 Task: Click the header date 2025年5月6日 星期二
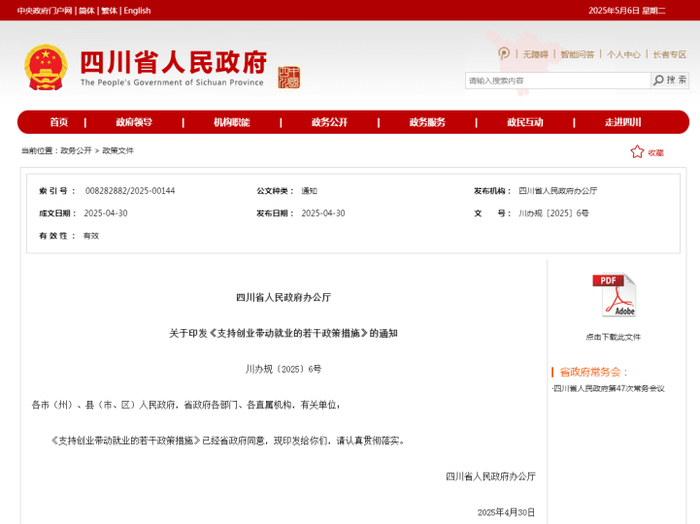[627, 11]
